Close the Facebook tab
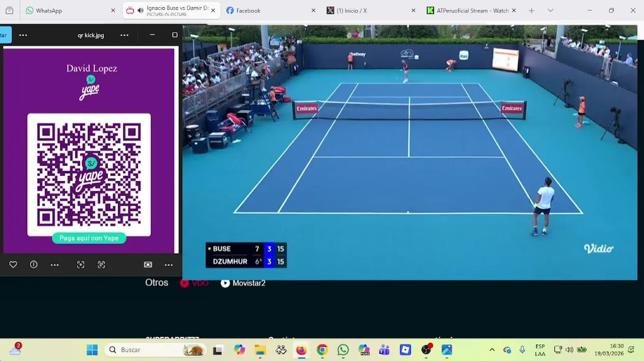Viewport: 644px width, 361px height. coord(313,11)
